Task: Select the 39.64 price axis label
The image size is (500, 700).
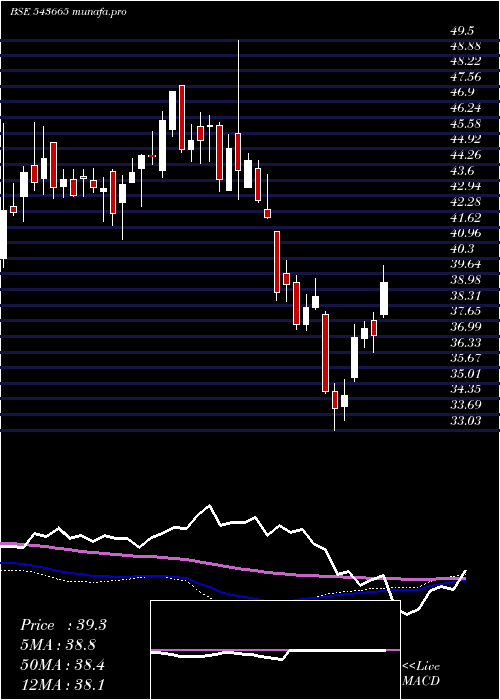Action: pos(466,264)
